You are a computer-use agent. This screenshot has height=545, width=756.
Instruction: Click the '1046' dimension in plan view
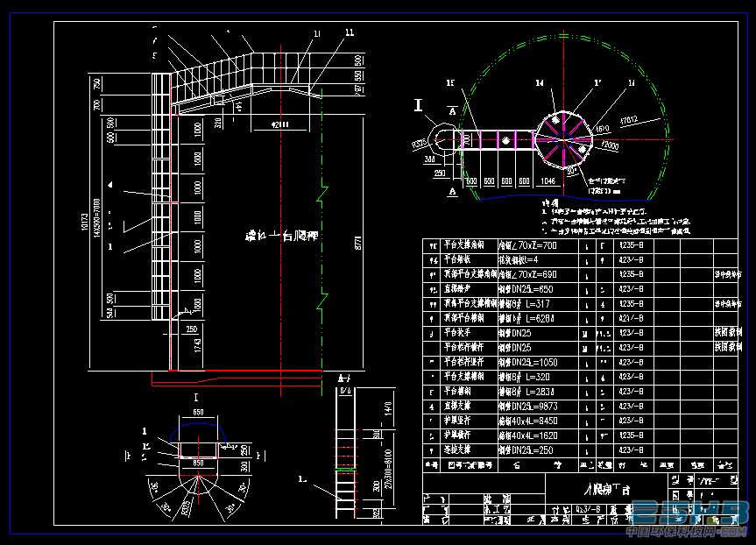548,180
